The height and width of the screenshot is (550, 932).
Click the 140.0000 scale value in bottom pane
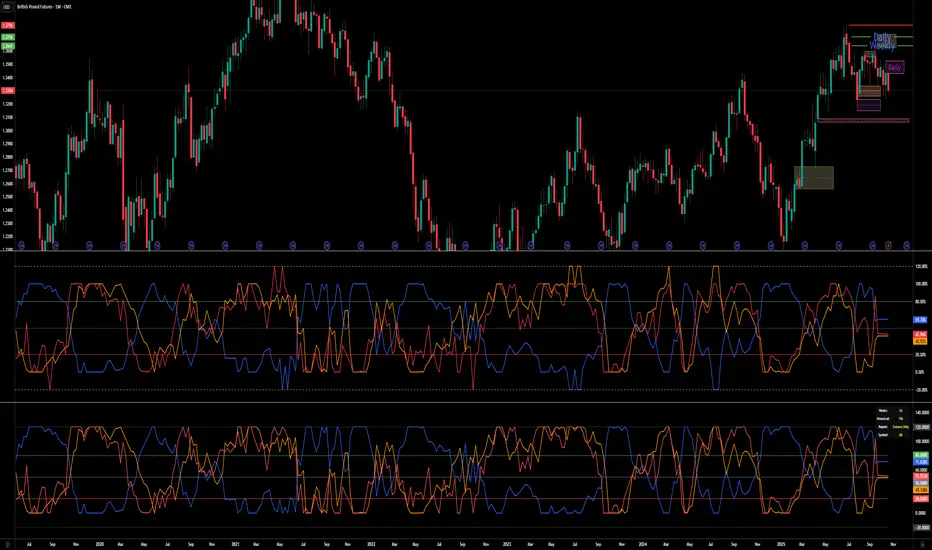click(x=922, y=413)
